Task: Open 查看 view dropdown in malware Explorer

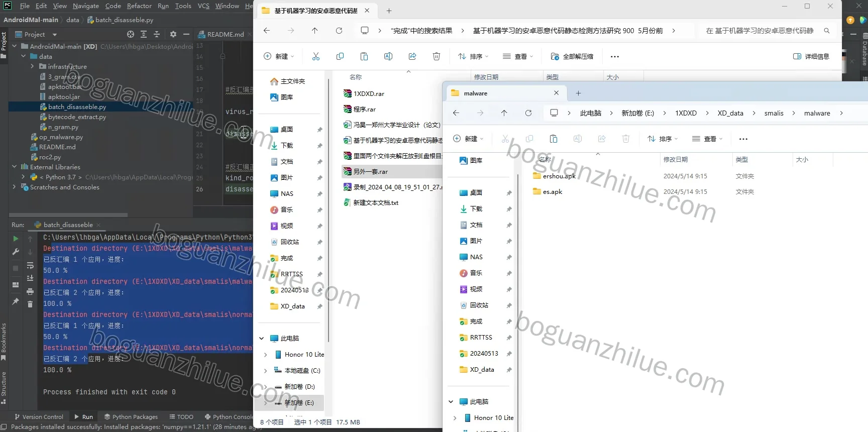Action: click(707, 139)
